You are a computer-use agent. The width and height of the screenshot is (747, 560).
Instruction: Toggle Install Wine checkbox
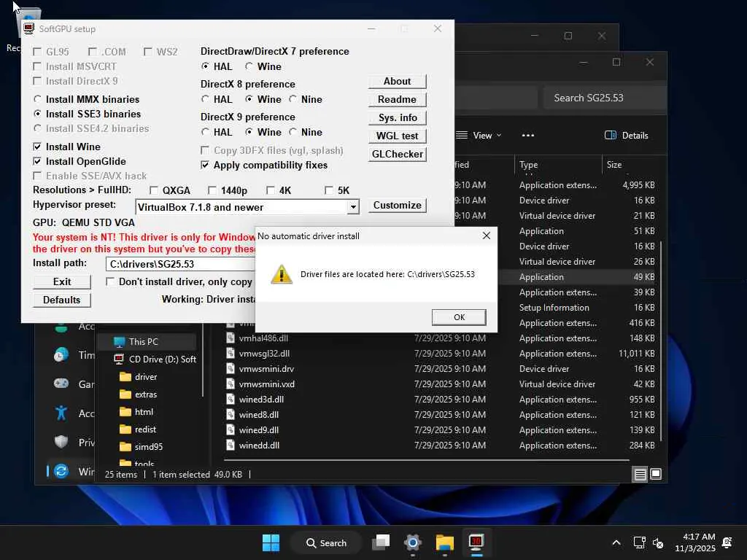click(37, 147)
